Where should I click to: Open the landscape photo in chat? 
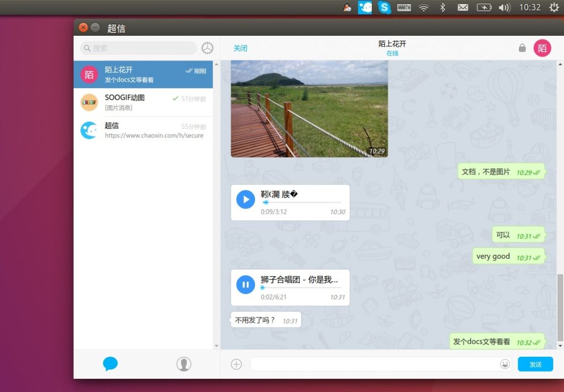(x=309, y=109)
